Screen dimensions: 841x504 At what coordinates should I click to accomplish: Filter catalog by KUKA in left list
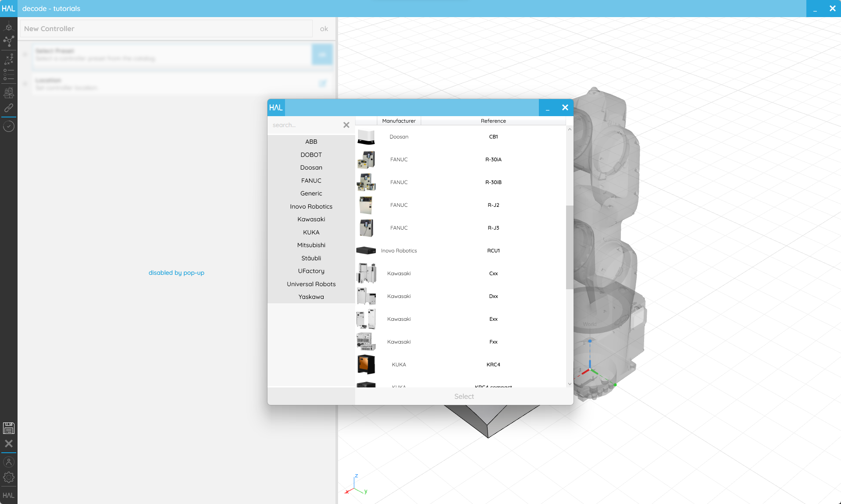[x=311, y=232]
